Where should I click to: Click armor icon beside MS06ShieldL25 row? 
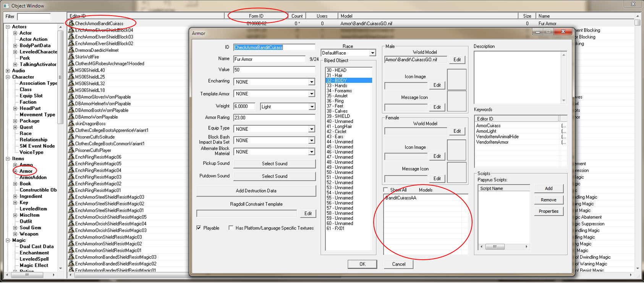click(x=71, y=77)
